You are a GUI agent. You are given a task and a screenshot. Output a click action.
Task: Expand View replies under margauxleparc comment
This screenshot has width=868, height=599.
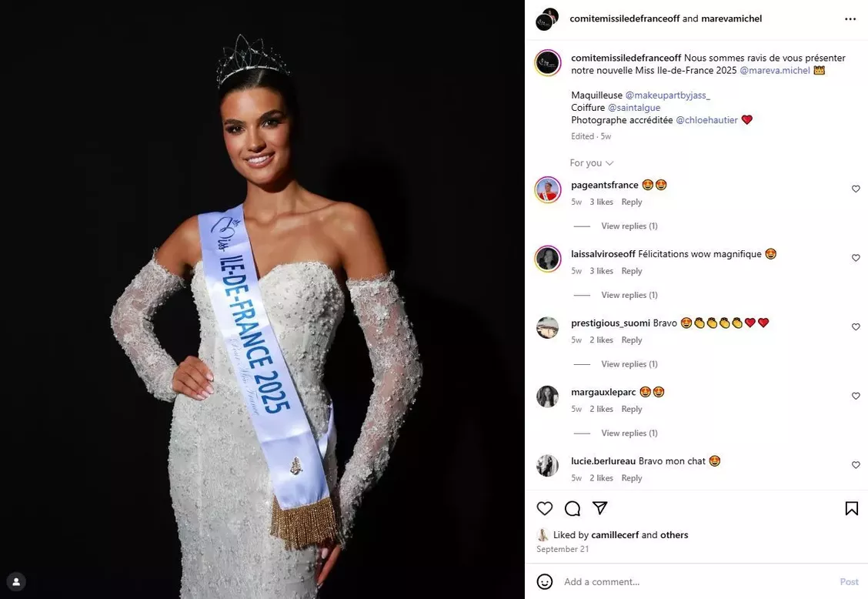tap(629, 433)
